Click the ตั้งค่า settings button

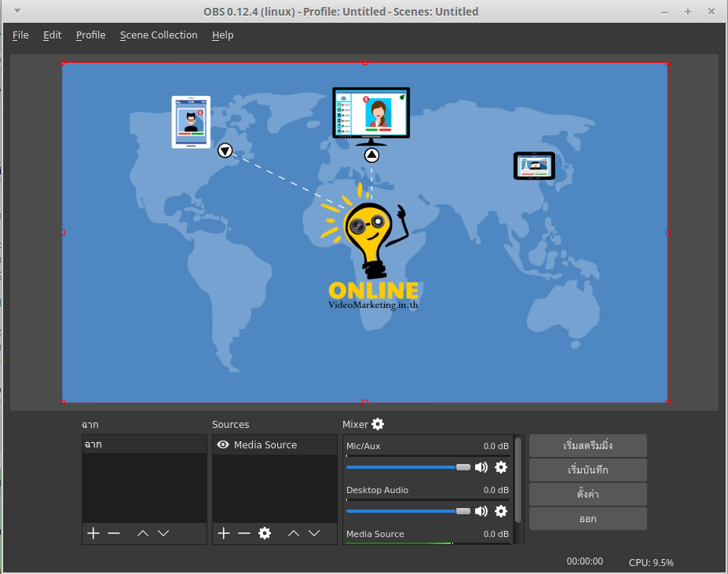[x=587, y=495]
